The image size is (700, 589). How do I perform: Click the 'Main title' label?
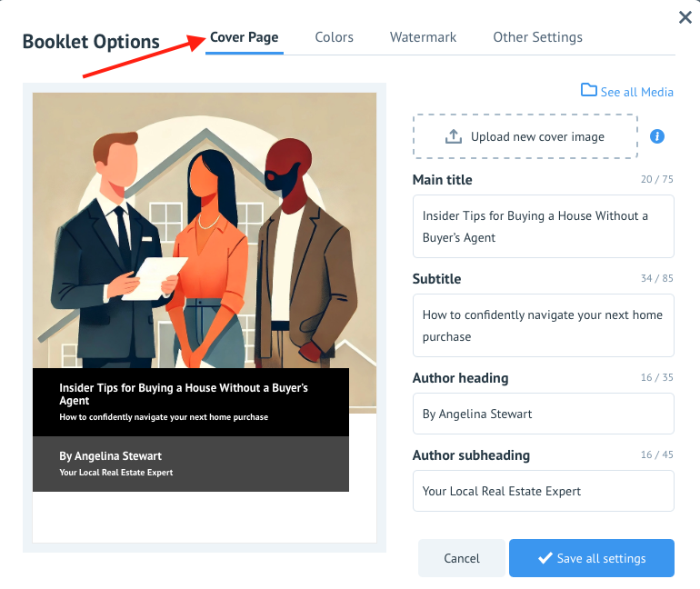[442, 179]
